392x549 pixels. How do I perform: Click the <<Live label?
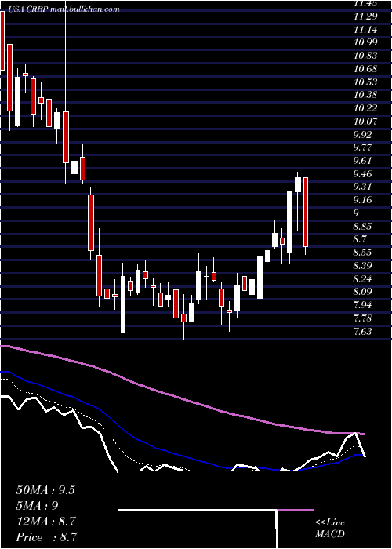[330, 523]
